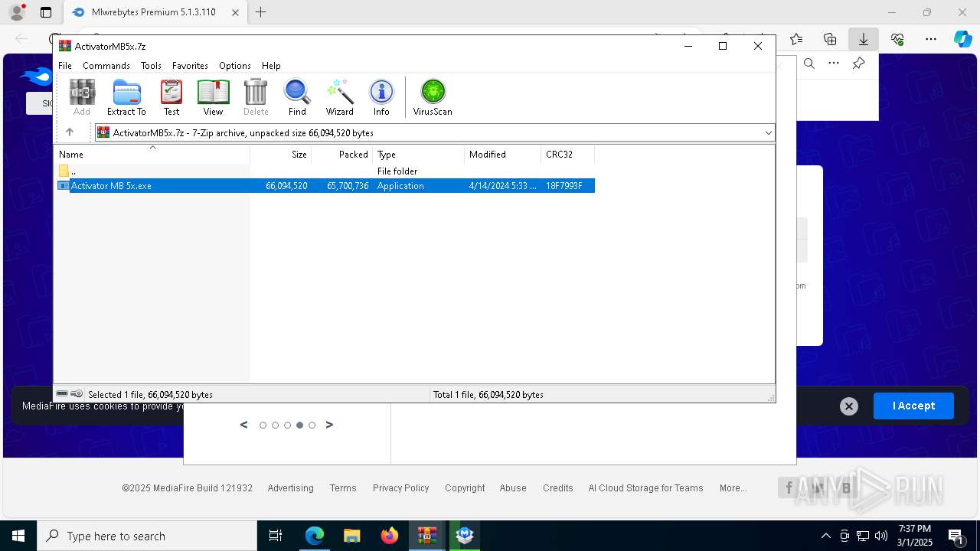Select the fifth carousel dot
Viewport: 980px width, 551px height.
click(x=312, y=425)
